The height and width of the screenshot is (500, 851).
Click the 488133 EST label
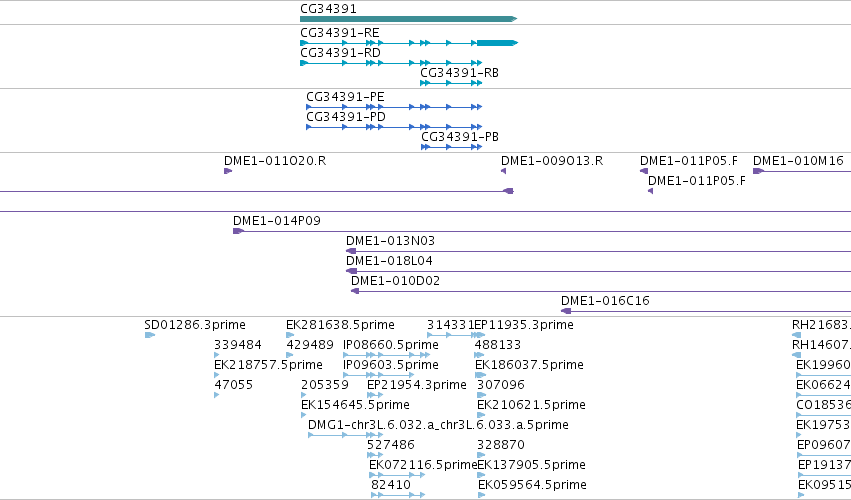(498, 345)
